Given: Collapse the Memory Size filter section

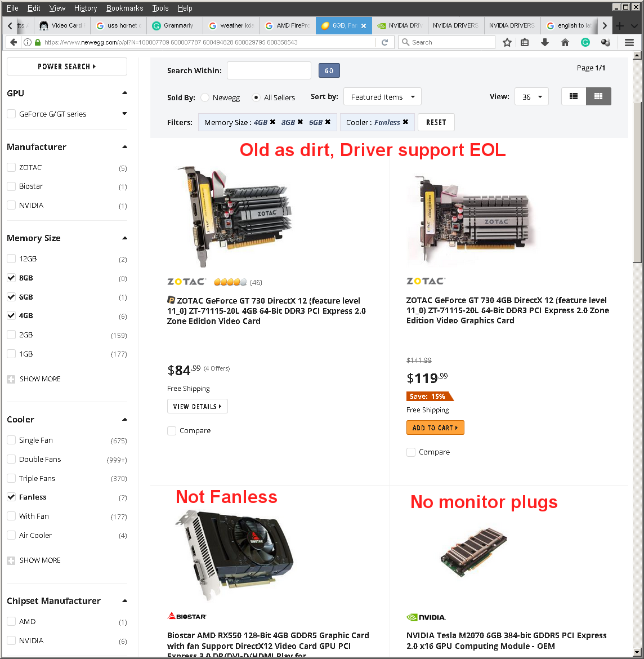Looking at the screenshot, I should [x=124, y=238].
